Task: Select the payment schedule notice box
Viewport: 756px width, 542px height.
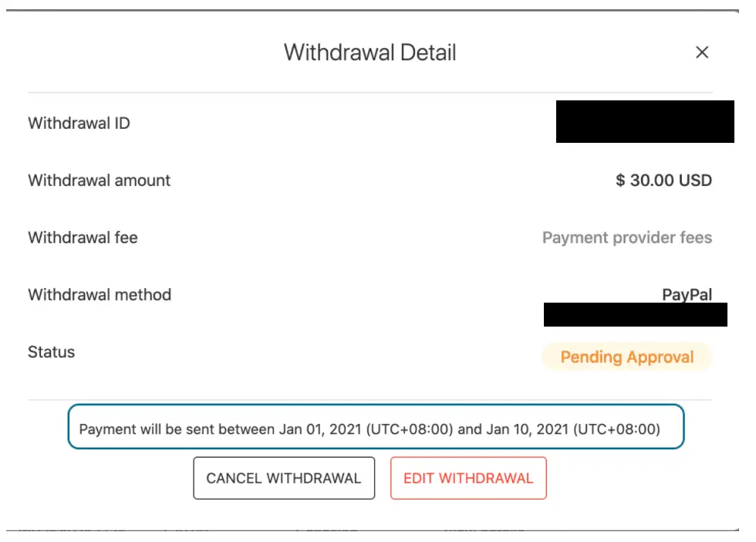Action: (376, 427)
